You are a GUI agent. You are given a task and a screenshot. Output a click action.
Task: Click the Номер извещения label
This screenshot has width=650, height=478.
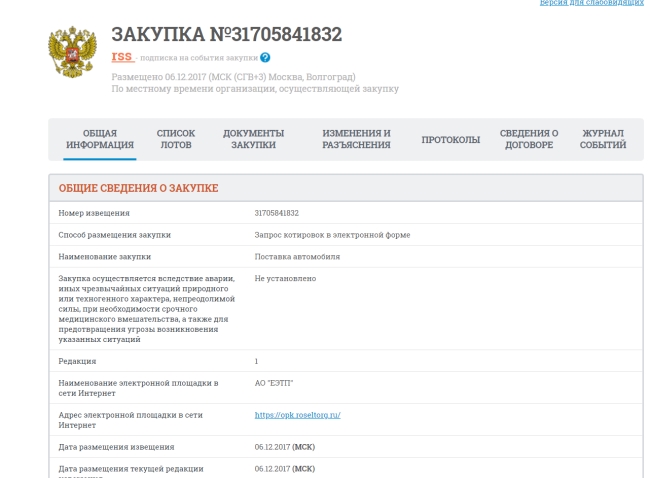coord(94,213)
